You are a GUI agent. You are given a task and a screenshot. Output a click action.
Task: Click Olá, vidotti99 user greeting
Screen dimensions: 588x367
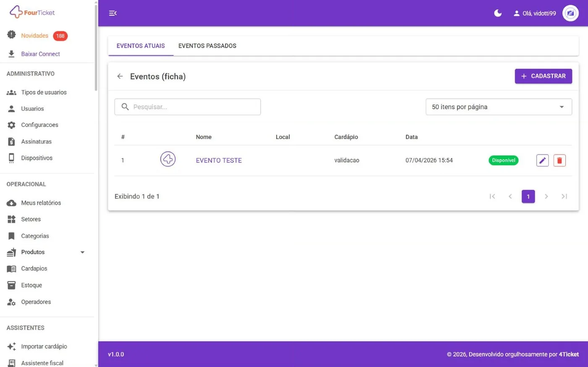[x=539, y=13]
